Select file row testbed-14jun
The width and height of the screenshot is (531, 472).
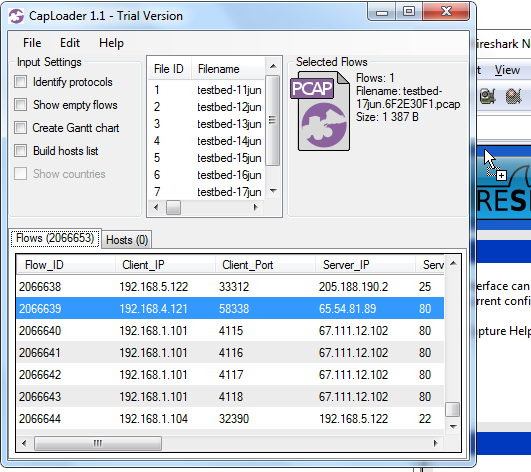click(x=207, y=141)
